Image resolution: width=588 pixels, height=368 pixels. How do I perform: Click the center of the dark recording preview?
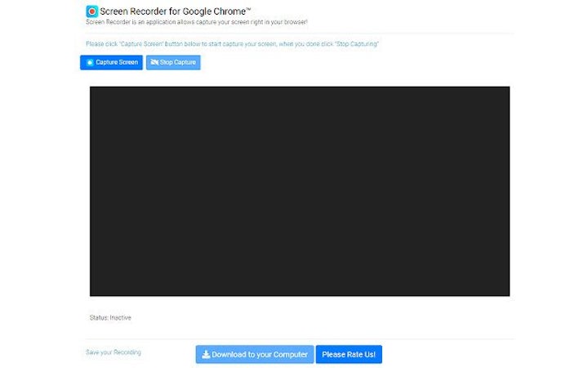tap(299, 191)
